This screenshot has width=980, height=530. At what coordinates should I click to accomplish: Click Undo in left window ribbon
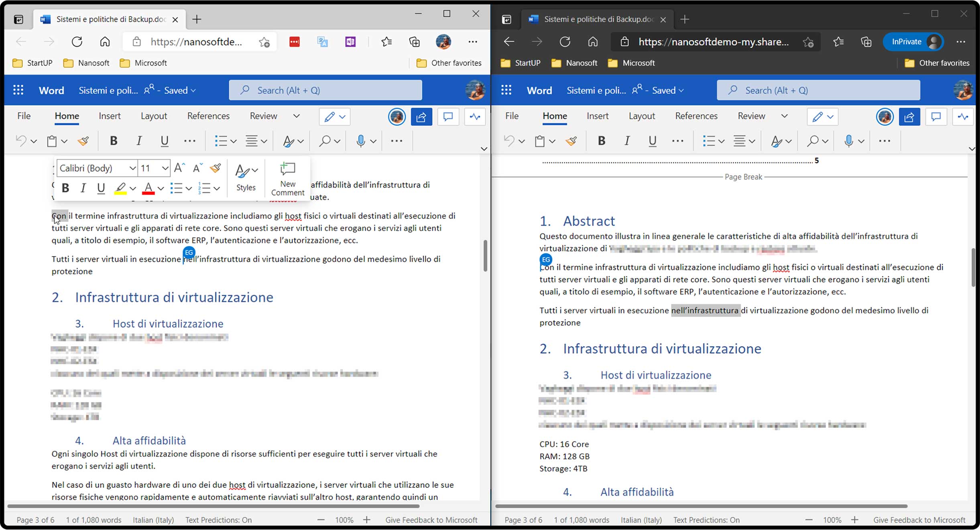21,141
